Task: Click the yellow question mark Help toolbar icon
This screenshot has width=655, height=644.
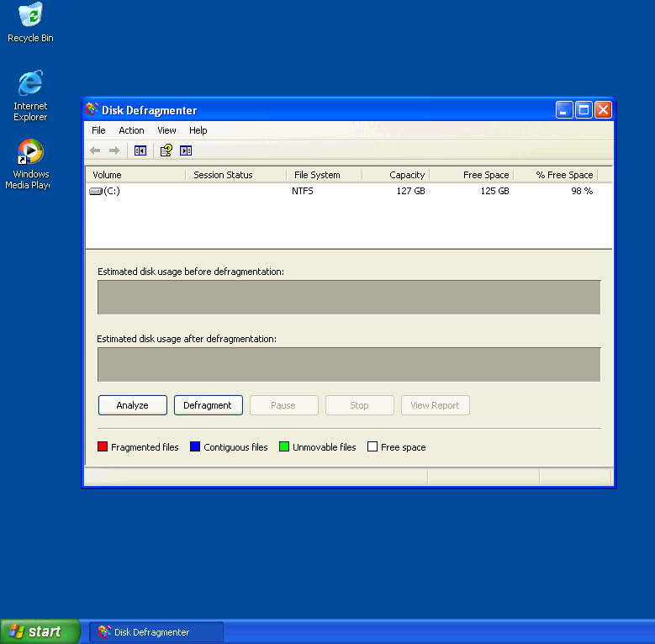Action: click(166, 150)
